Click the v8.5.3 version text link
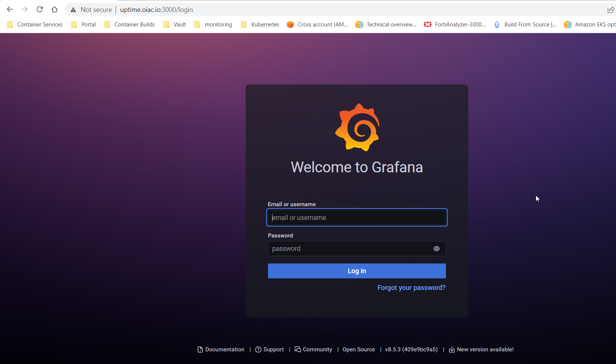 411,349
